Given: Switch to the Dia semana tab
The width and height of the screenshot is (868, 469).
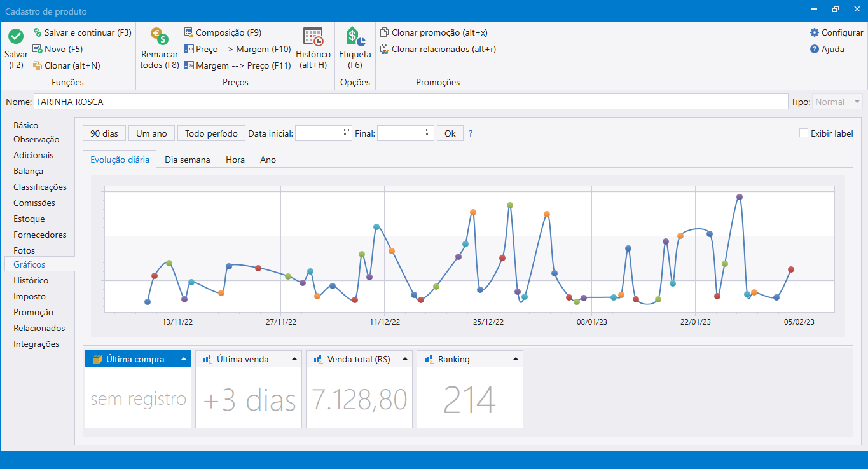Looking at the screenshot, I should pyautogui.click(x=187, y=160).
